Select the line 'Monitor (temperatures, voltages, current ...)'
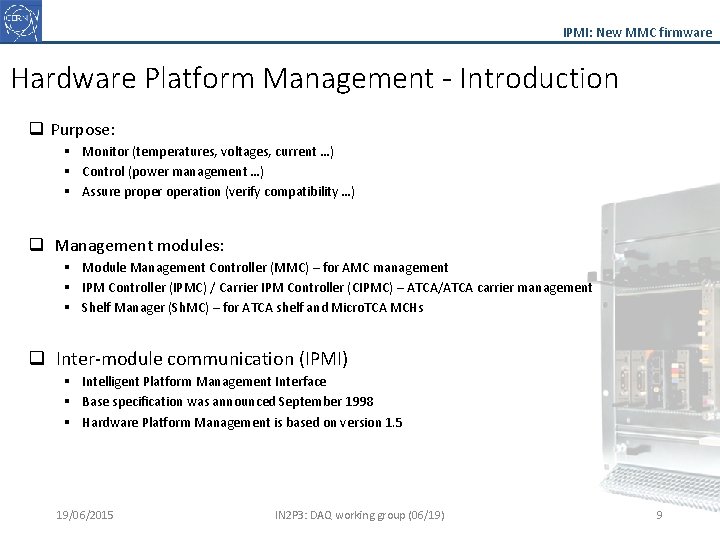 tap(208, 152)
